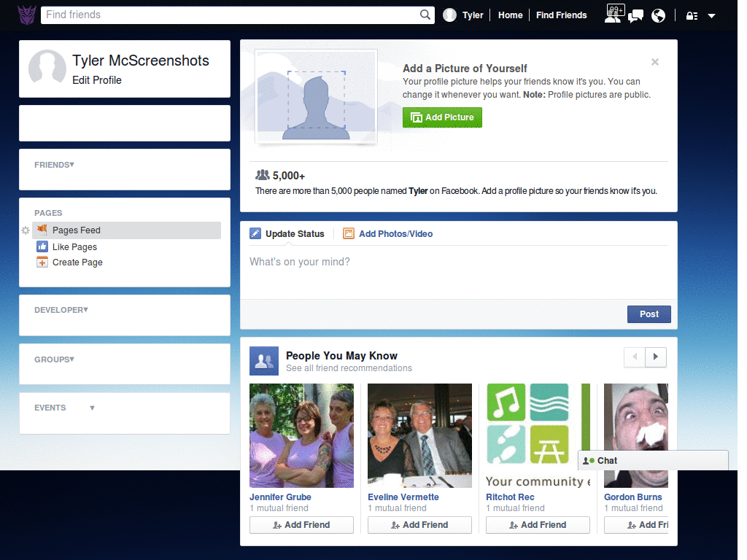Click the Decepticon logo icon in the top bar

tap(27, 15)
